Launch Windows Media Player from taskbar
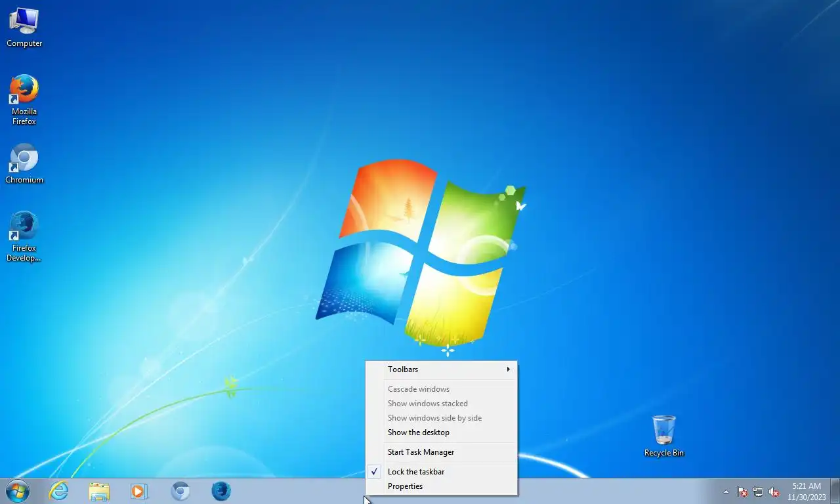The image size is (840, 504). point(139,491)
